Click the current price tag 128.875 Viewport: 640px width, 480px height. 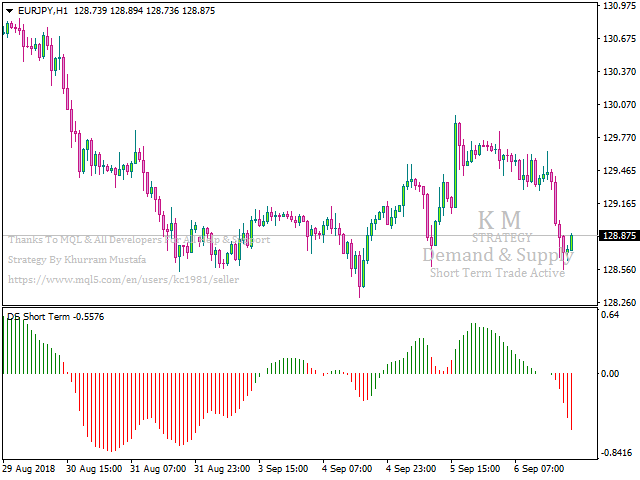pyautogui.click(x=619, y=236)
